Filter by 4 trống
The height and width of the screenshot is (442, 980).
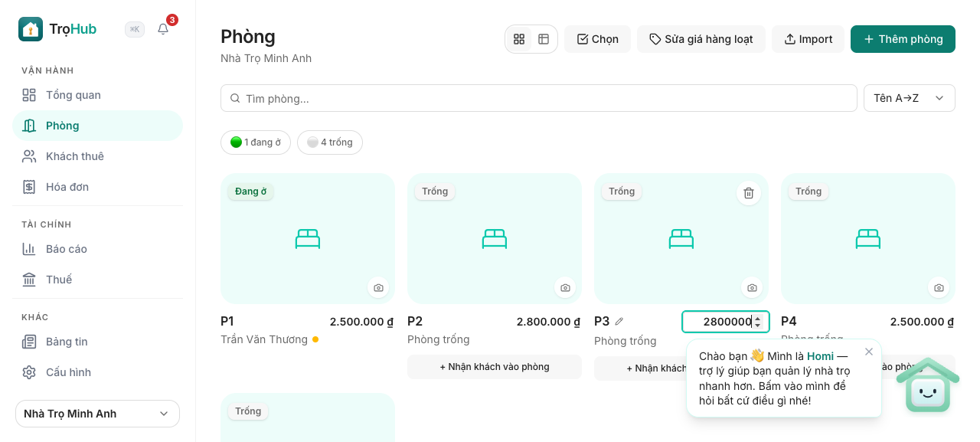pos(330,142)
